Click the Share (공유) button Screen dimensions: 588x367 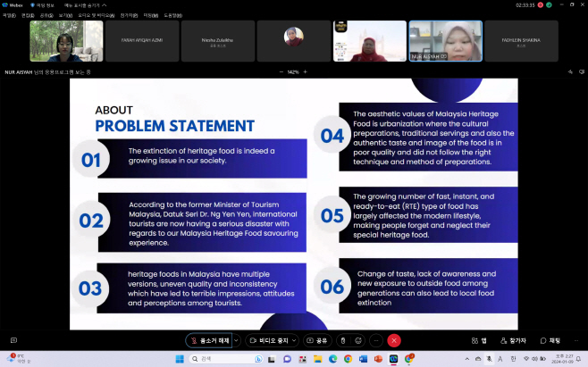click(x=317, y=340)
